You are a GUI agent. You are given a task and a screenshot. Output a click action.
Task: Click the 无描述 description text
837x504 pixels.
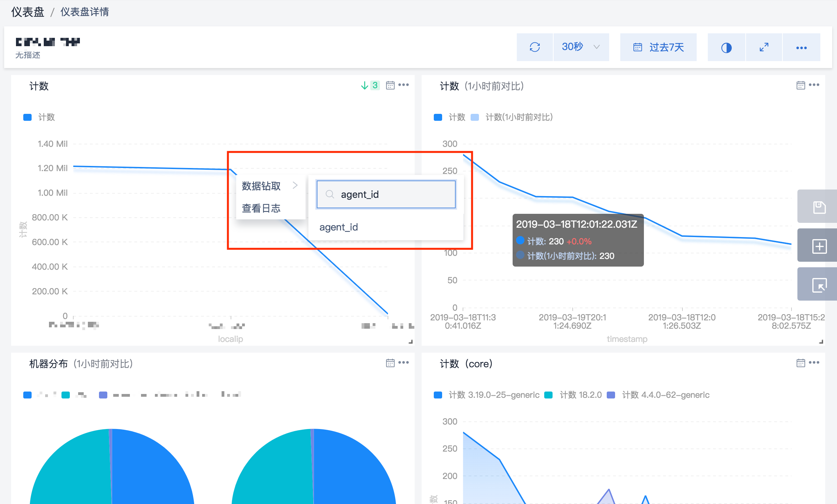[x=28, y=55]
